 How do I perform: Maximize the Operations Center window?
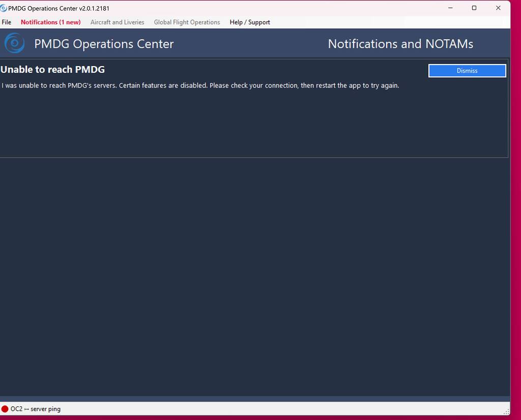(x=474, y=8)
